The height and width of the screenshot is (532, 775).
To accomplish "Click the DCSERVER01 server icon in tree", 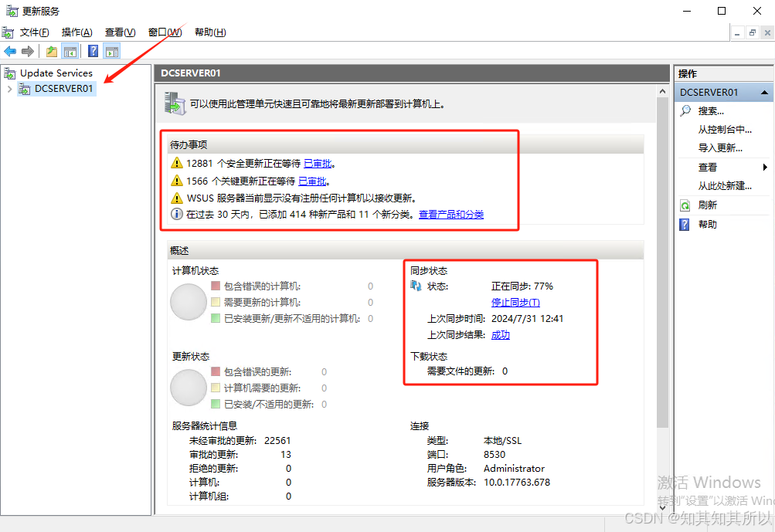I will click(25, 89).
